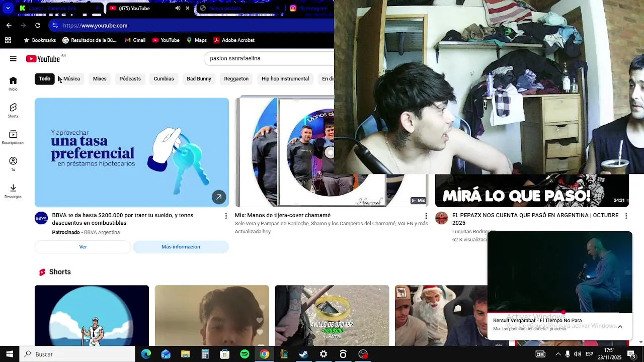Open the tab search dropdown arrow
Screen dimensions: 644x362
[8, 8]
